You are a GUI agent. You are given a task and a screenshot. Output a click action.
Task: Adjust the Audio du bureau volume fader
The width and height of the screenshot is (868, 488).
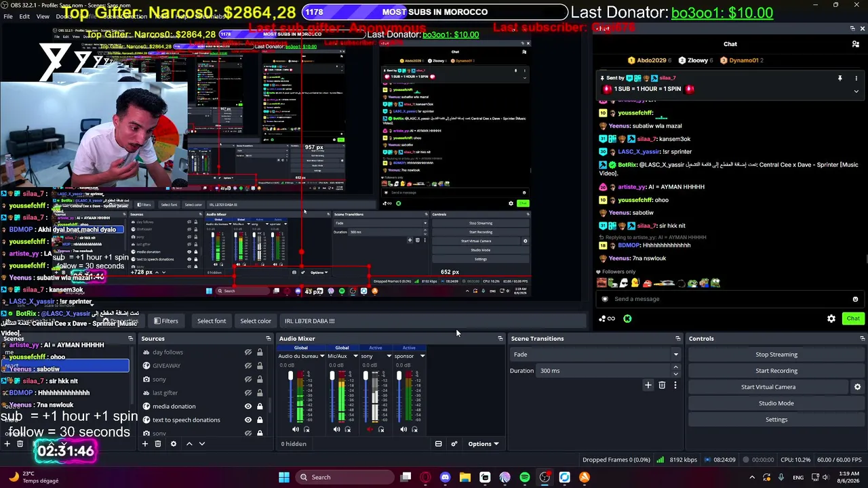[x=290, y=376]
